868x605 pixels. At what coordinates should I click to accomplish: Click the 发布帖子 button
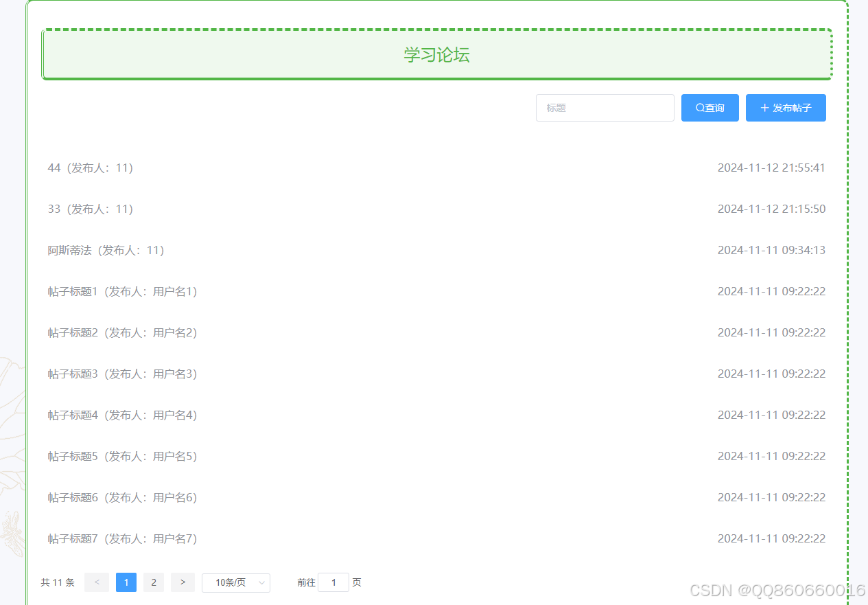pyautogui.click(x=786, y=108)
